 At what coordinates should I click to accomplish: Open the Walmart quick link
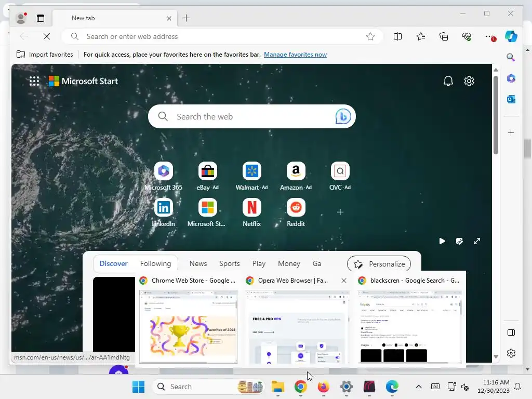click(x=252, y=177)
